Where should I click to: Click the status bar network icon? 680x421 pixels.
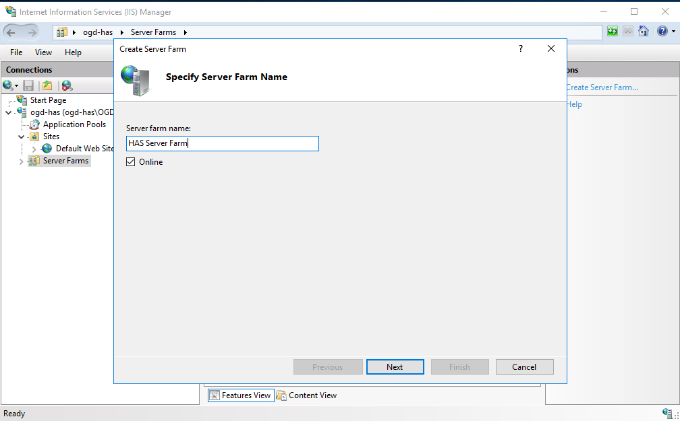[668, 413]
